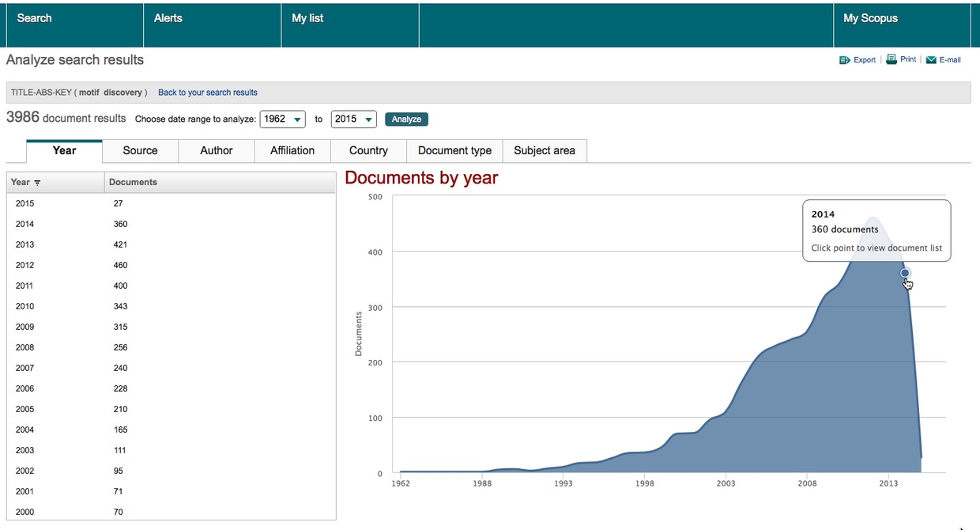Click the Print icon
The height and width of the screenshot is (530, 980).
tap(891, 59)
